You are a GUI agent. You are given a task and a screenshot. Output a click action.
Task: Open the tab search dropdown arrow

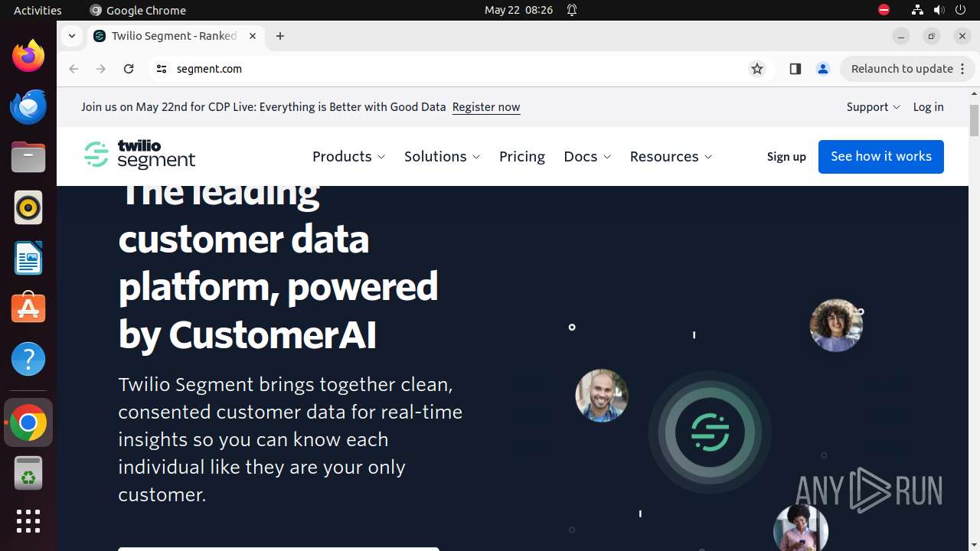point(71,36)
